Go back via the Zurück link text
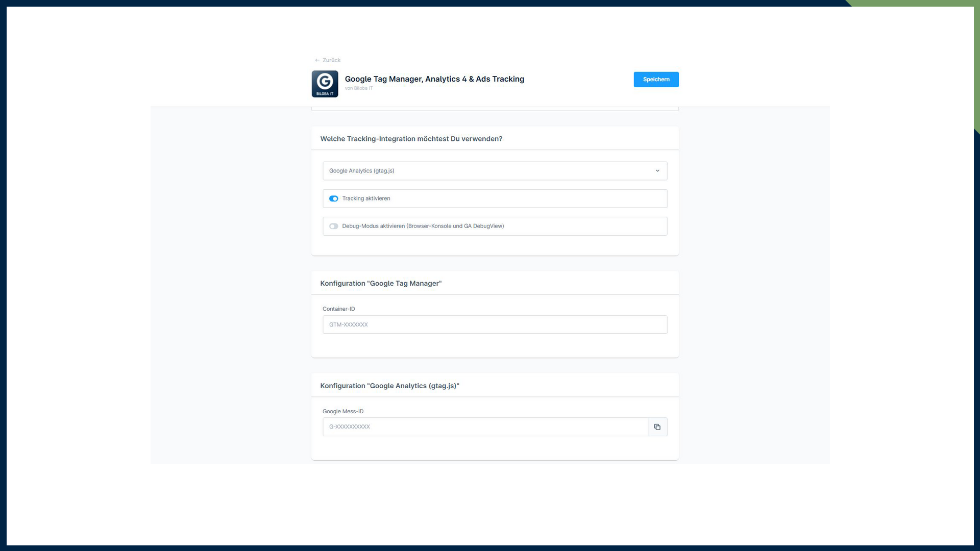This screenshot has height=551, width=980. [331, 60]
